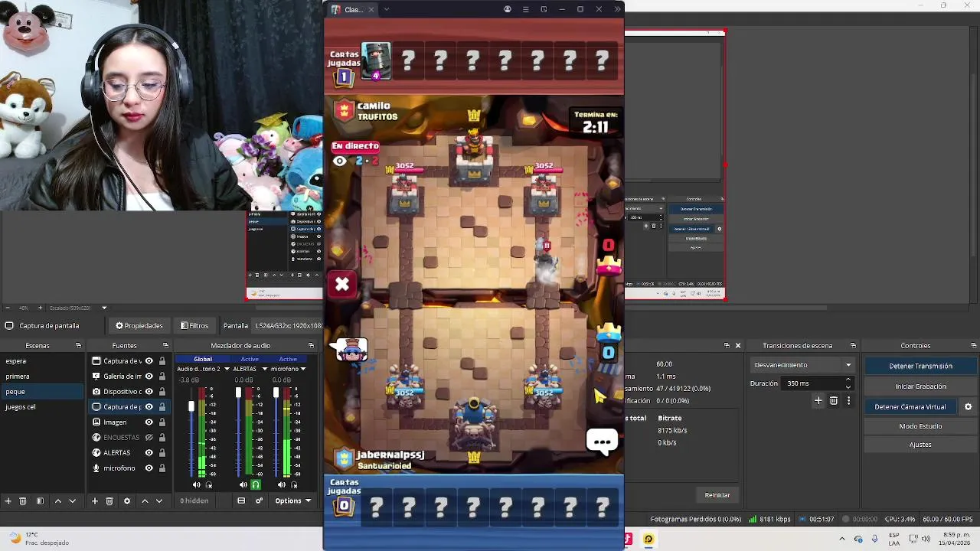This screenshot has height=551, width=980.
Task: Click Detener Transmisión button
Action: (x=920, y=366)
